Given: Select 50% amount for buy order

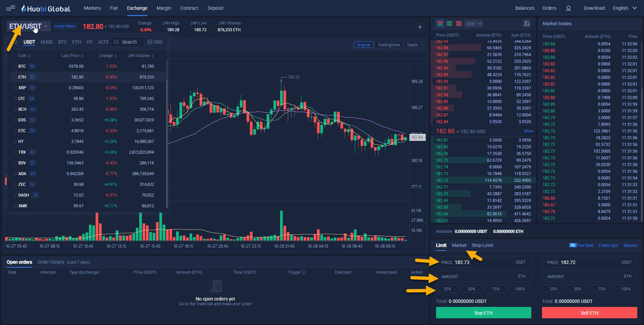Looking at the screenshot, I should (472, 289).
